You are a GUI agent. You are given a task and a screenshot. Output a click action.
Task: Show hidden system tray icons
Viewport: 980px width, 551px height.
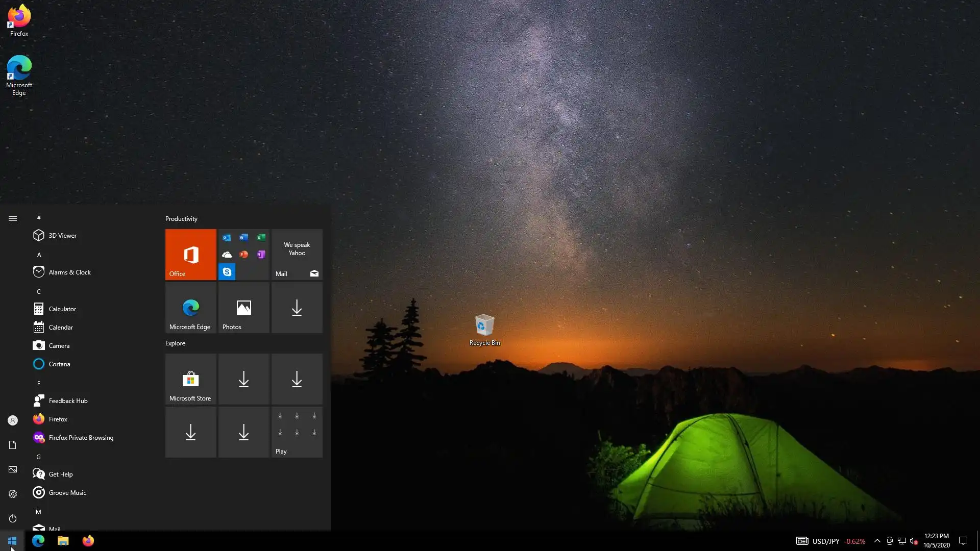click(877, 541)
